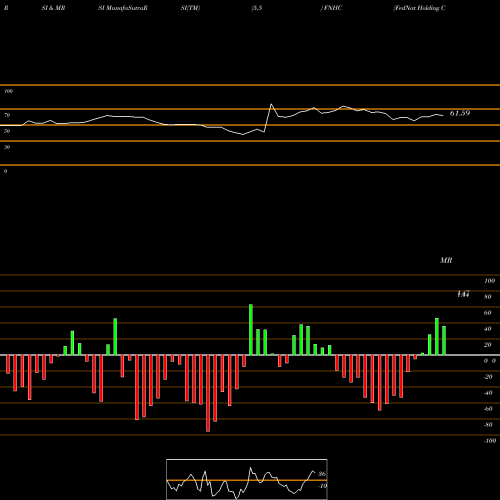Click the ') FNHC' ticker text
Image resolution: width=500 pixels, height=500 pixels.
tap(331, 8)
